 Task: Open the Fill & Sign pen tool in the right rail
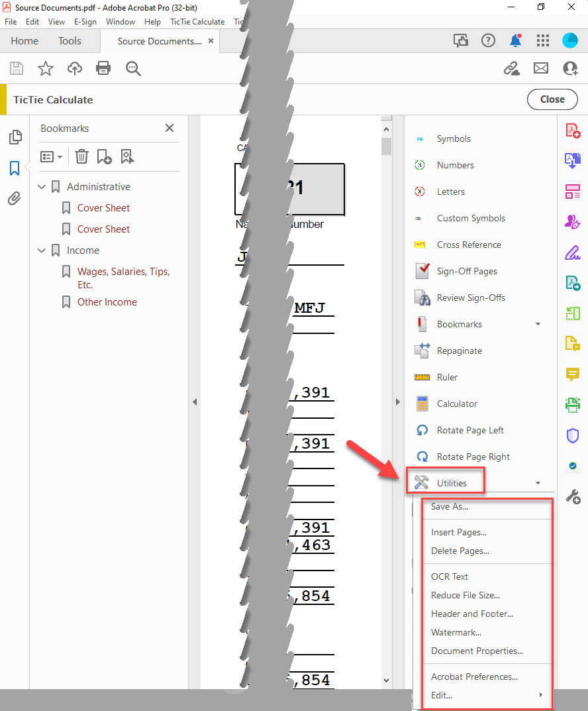point(573,252)
